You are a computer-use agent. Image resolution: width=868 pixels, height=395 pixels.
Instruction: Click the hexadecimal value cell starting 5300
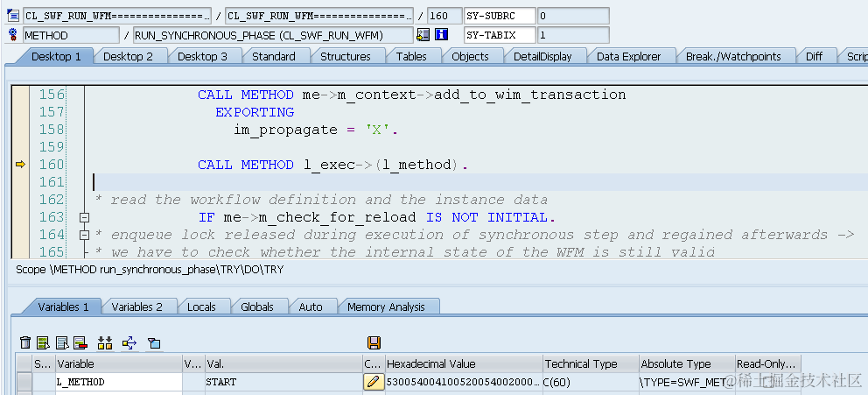pyautogui.click(x=464, y=382)
